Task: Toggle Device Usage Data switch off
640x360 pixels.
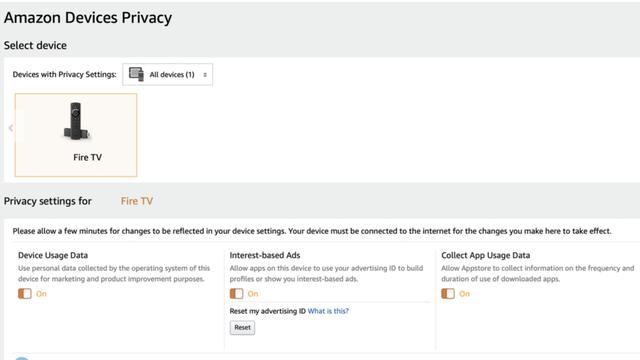Action: (24, 293)
